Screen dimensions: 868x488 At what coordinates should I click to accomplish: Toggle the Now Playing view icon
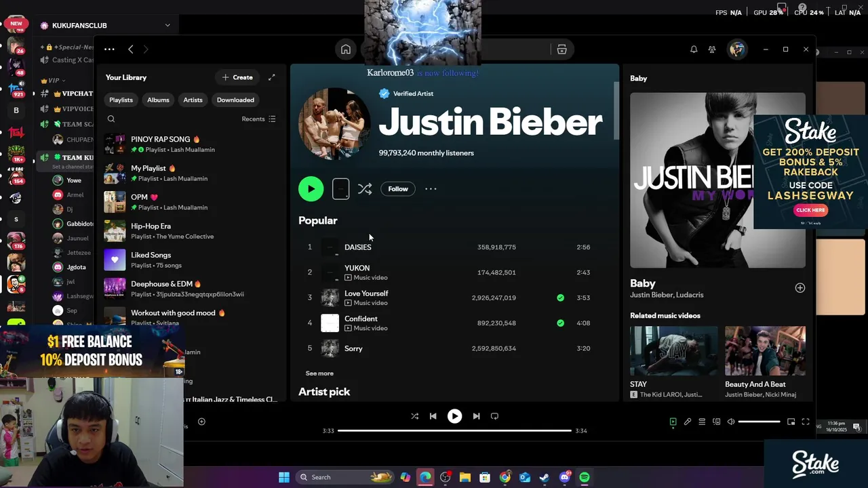click(x=673, y=422)
